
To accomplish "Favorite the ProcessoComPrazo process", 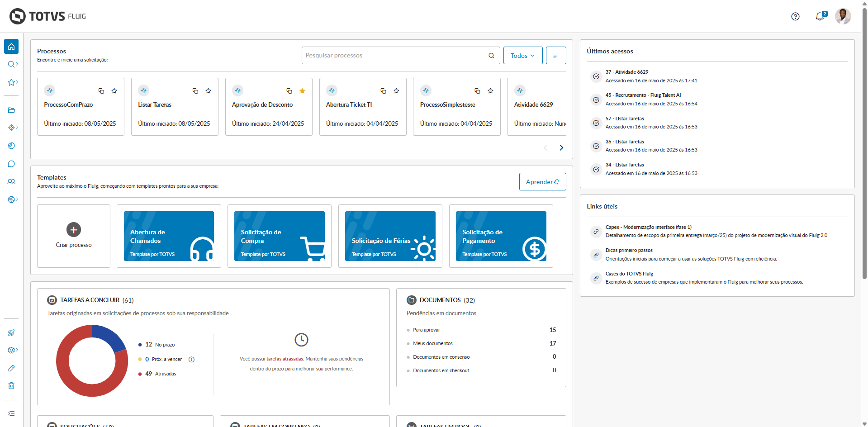I will (x=114, y=91).
